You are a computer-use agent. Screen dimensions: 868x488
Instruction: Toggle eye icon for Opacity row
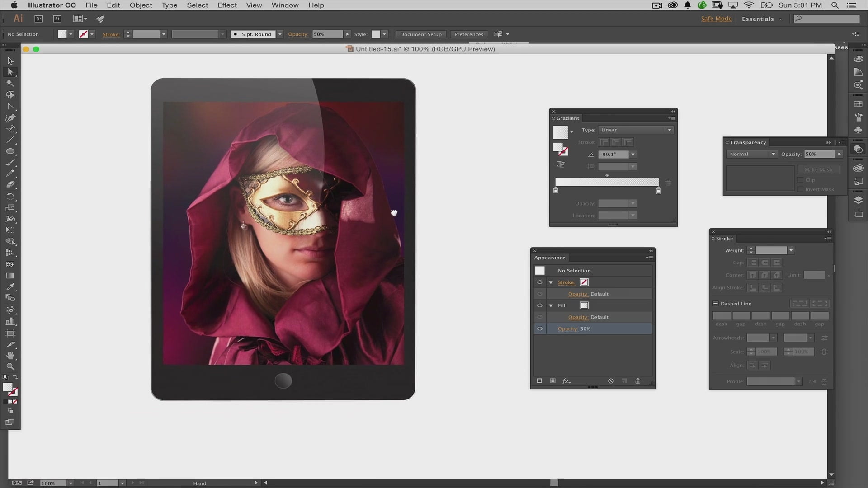pyautogui.click(x=539, y=328)
